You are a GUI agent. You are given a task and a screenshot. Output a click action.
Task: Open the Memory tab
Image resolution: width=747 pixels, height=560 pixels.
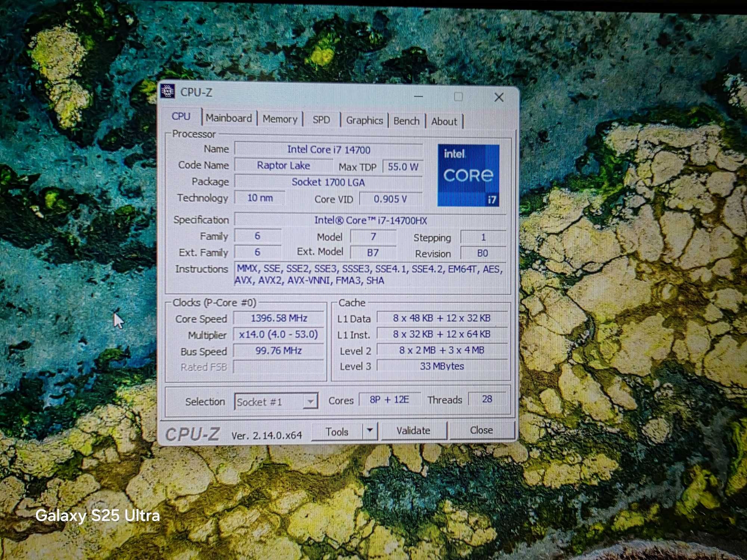[x=280, y=119]
